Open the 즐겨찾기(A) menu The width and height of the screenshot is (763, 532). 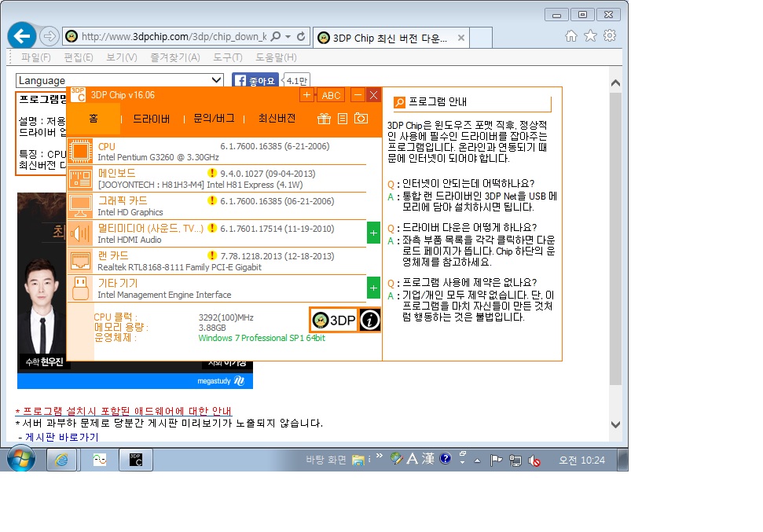[175, 57]
